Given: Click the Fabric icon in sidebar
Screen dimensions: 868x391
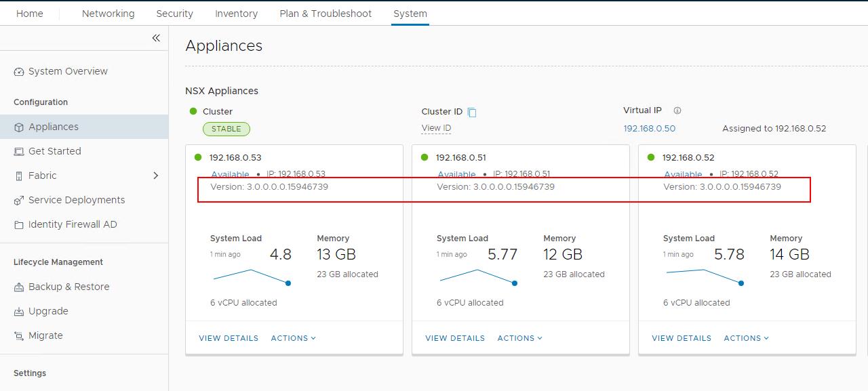Looking at the screenshot, I should coord(19,176).
